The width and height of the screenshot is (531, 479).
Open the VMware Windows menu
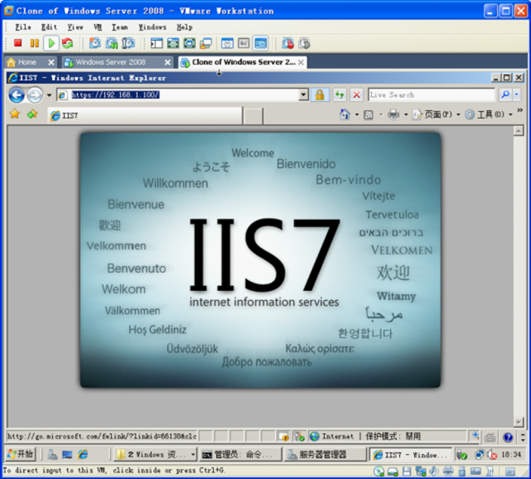(152, 27)
